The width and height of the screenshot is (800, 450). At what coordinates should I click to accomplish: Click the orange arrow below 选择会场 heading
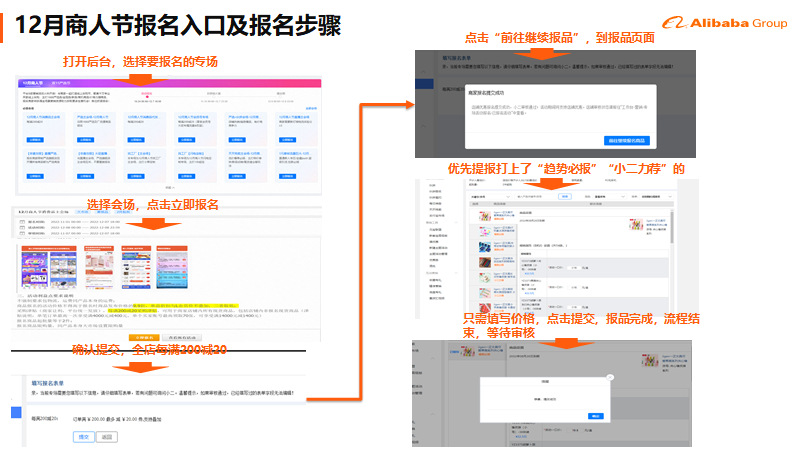click(146, 223)
